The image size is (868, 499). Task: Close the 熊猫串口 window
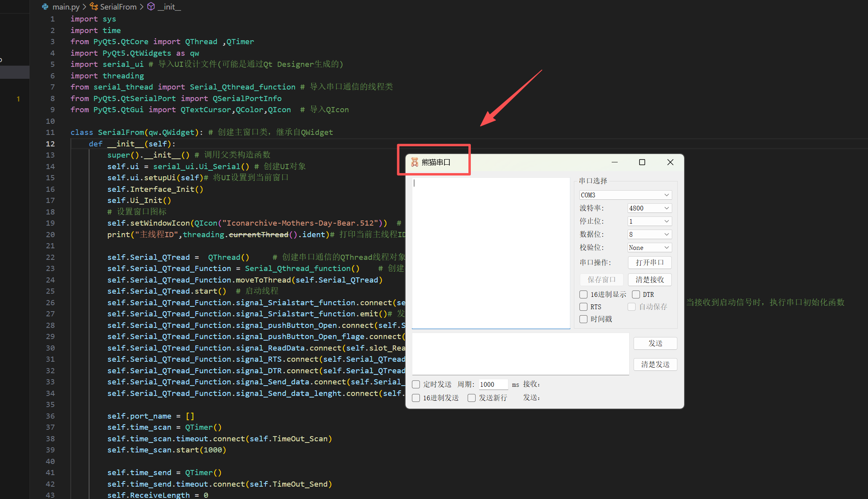(670, 162)
